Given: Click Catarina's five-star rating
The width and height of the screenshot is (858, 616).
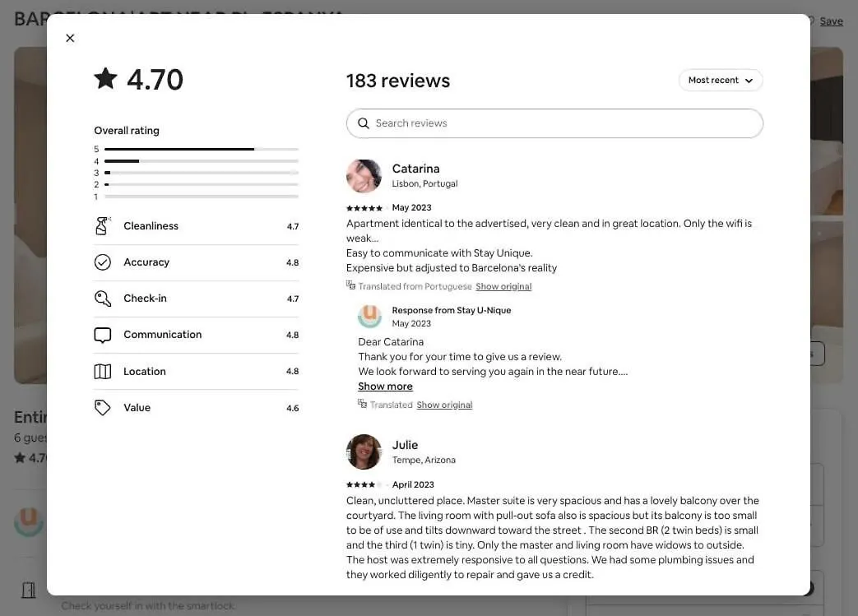Looking at the screenshot, I should (364, 208).
